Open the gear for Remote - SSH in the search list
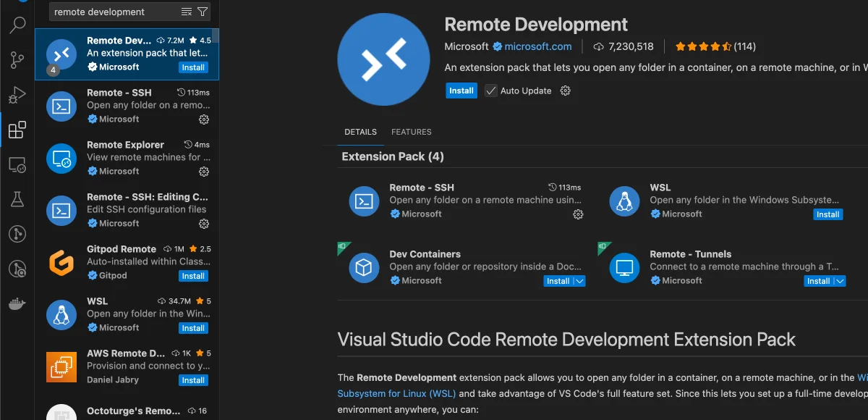Image resolution: width=868 pixels, height=420 pixels. tap(204, 119)
